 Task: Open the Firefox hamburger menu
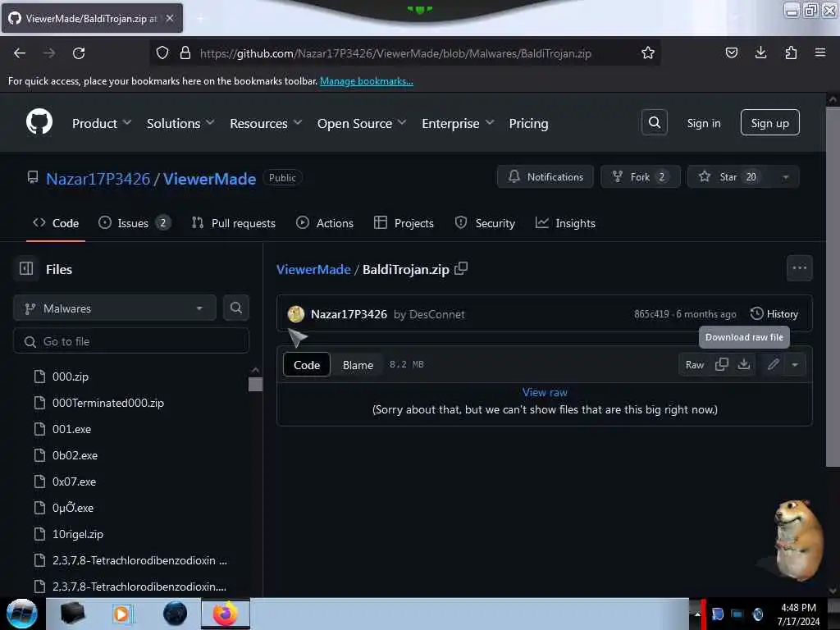[820, 52]
